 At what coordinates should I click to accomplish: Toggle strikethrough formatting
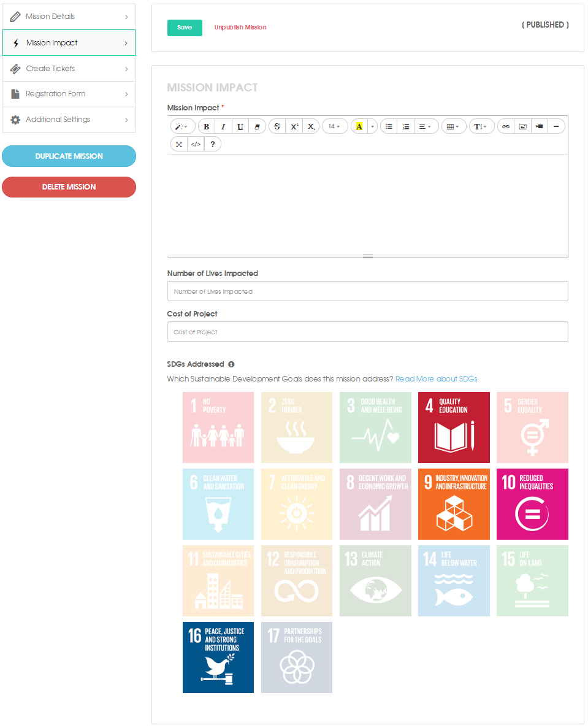pyautogui.click(x=277, y=126)
